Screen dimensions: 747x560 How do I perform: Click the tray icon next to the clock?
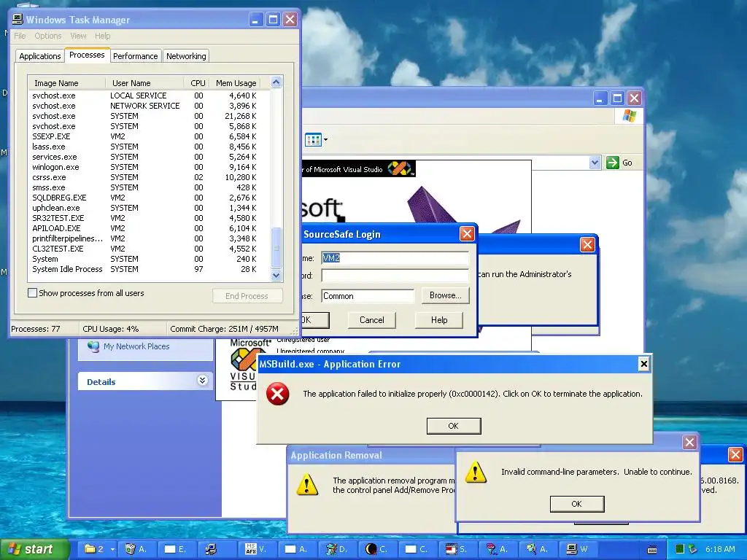click(x=693, y=549)
